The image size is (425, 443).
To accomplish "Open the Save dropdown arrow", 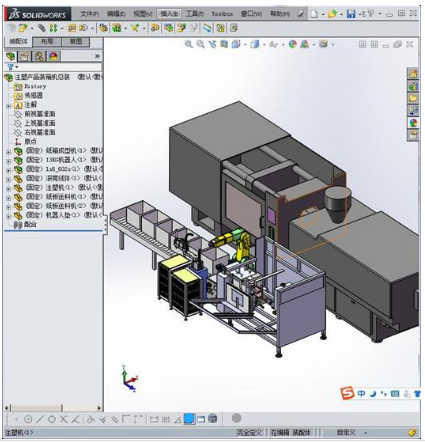I will tap(359, 14).
